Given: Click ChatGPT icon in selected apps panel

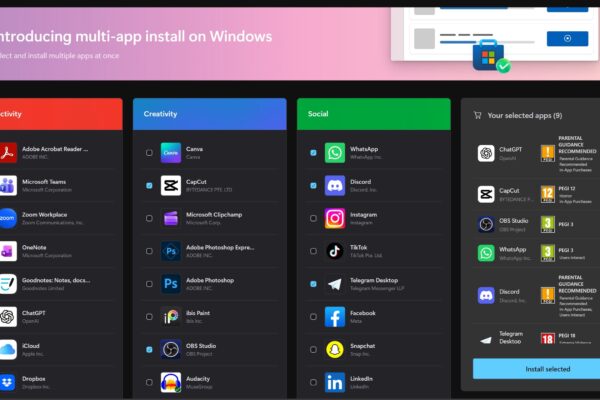Looking at the screenshot, I should pyautogui.click(x=486, y=153).
